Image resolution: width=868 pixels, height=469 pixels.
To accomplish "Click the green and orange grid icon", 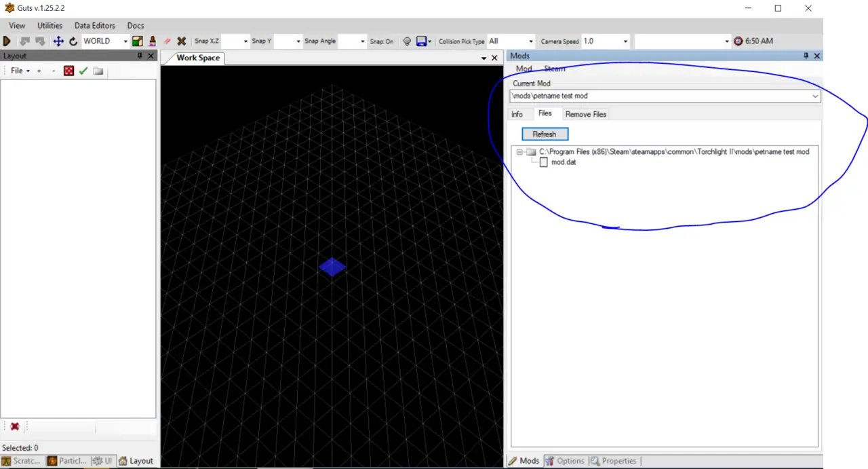I will 138,41.
